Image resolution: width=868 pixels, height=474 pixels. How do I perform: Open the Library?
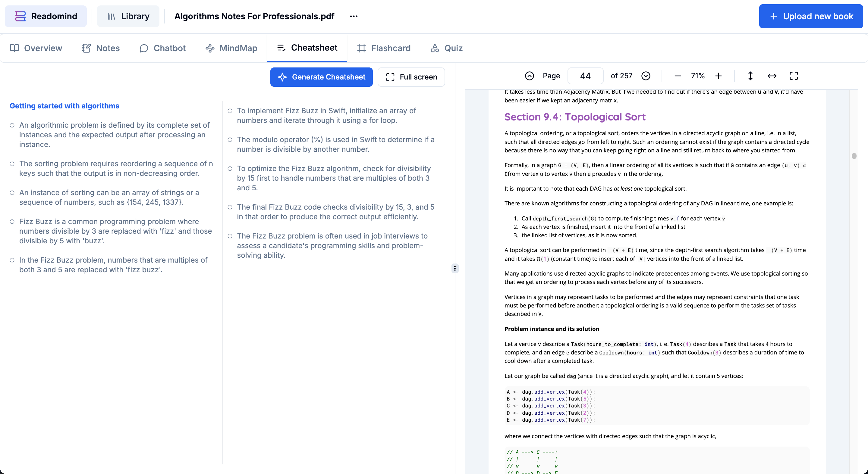click(x=128, y=16)
